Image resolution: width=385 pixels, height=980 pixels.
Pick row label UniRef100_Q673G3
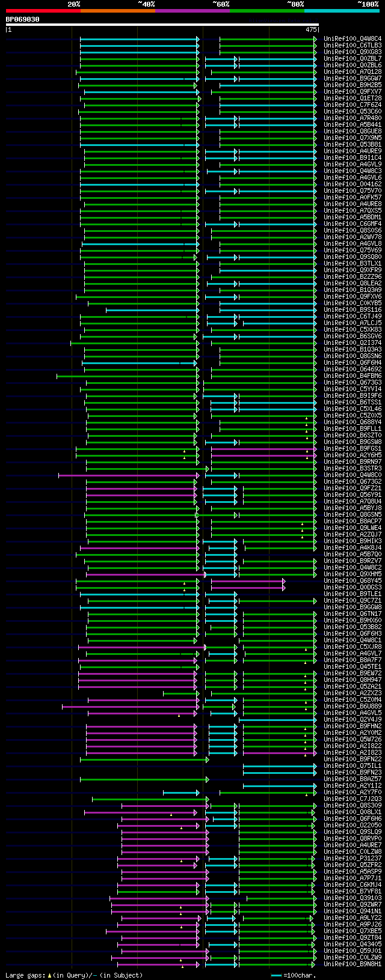click(353, 382)
